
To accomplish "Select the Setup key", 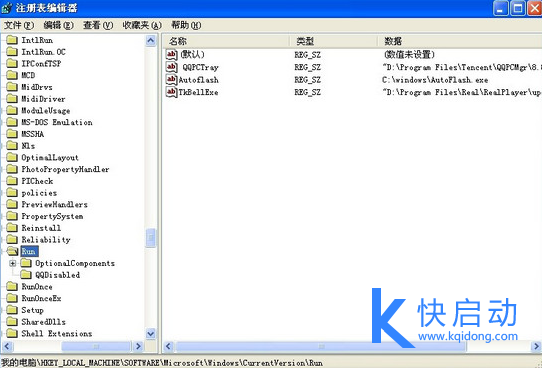I will (x=32, y=310).
